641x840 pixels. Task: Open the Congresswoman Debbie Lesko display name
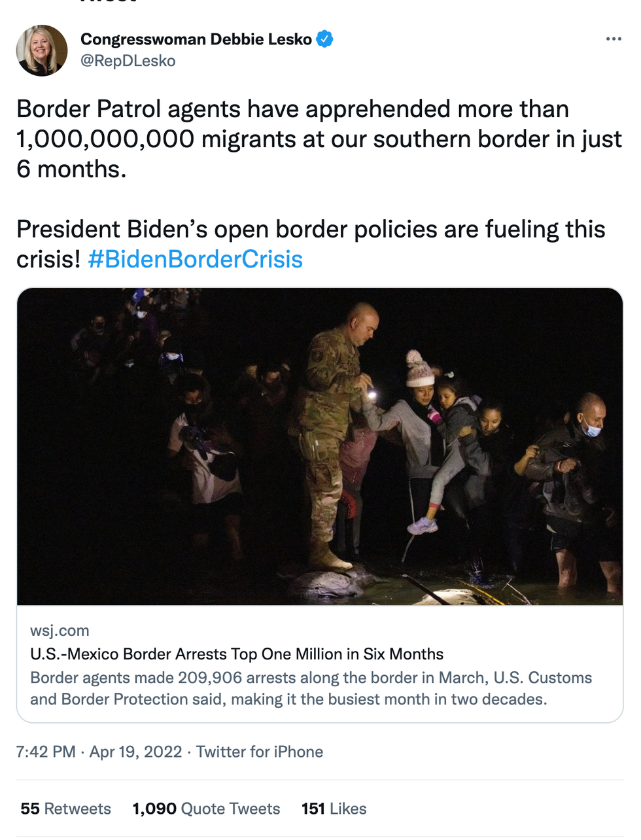click(196, 39)
